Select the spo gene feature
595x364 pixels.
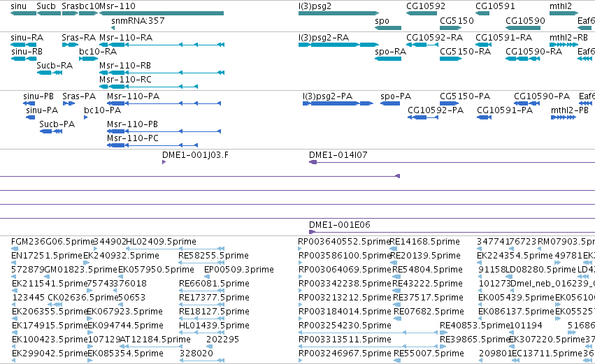(388, 28)
